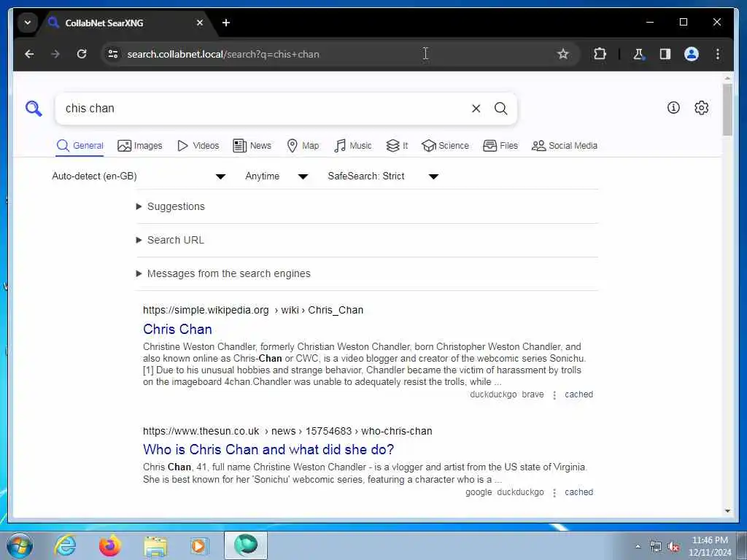The image size is (747, 560).
Task: Reload the page
Action: coord(82,54)
